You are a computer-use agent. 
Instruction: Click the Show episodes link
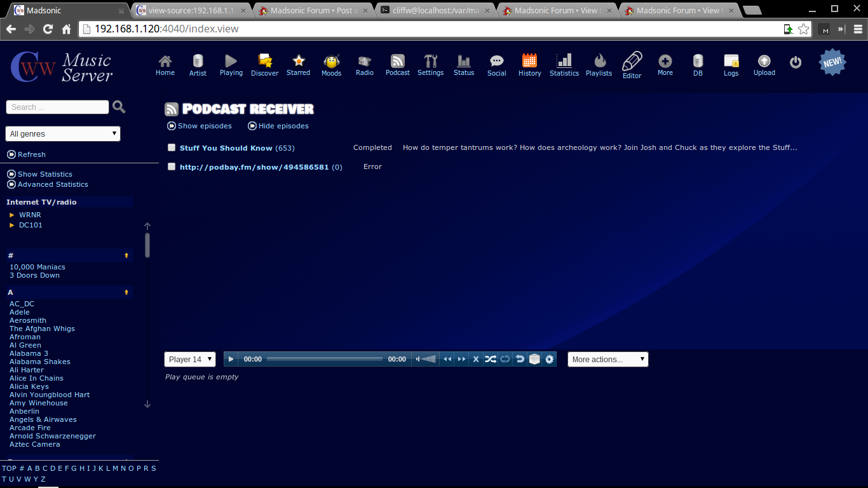point(204,126)
